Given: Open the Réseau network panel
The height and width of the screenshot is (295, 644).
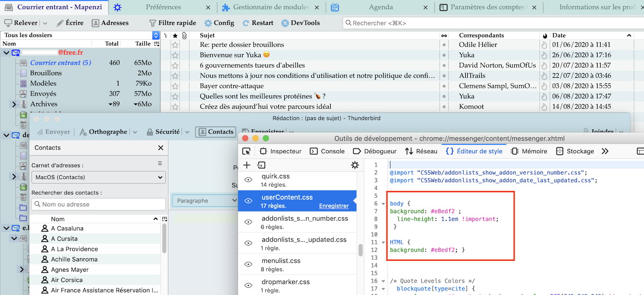Looking at the screenshot, I should pos(421,151).
